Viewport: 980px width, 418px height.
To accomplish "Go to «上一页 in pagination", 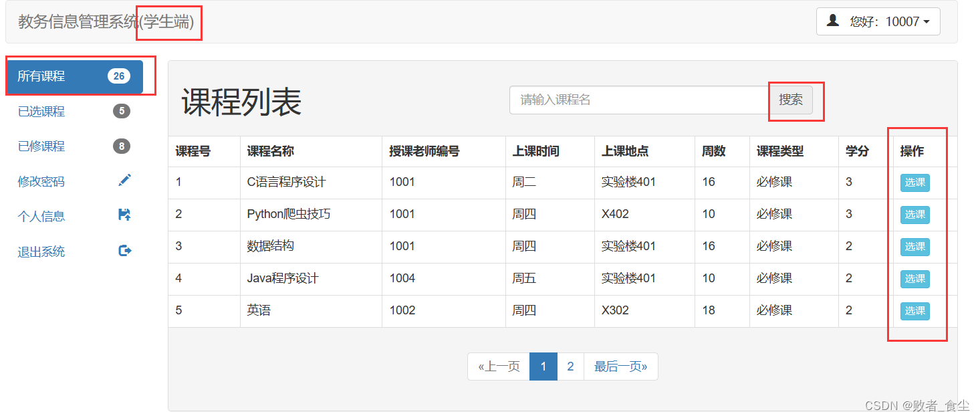I will pos(499,367).
